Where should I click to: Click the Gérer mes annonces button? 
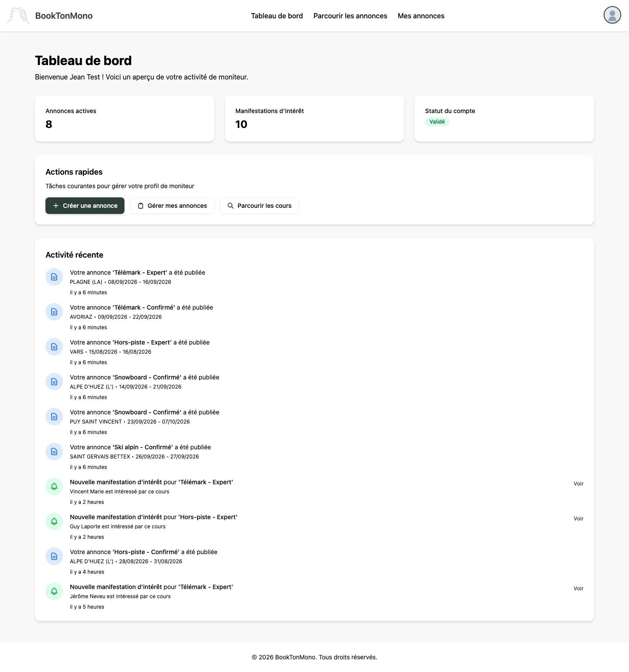[172, 206]
